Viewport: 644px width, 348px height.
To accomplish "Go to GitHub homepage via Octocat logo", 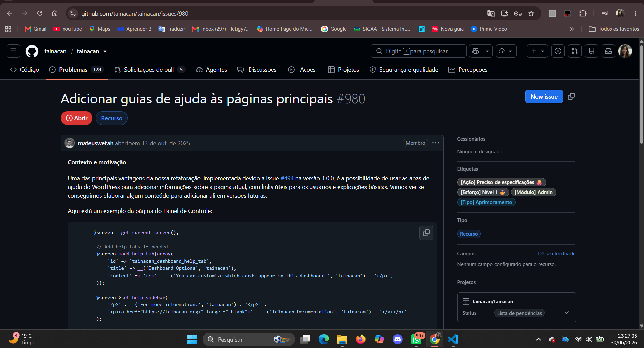I will (32, 51).
